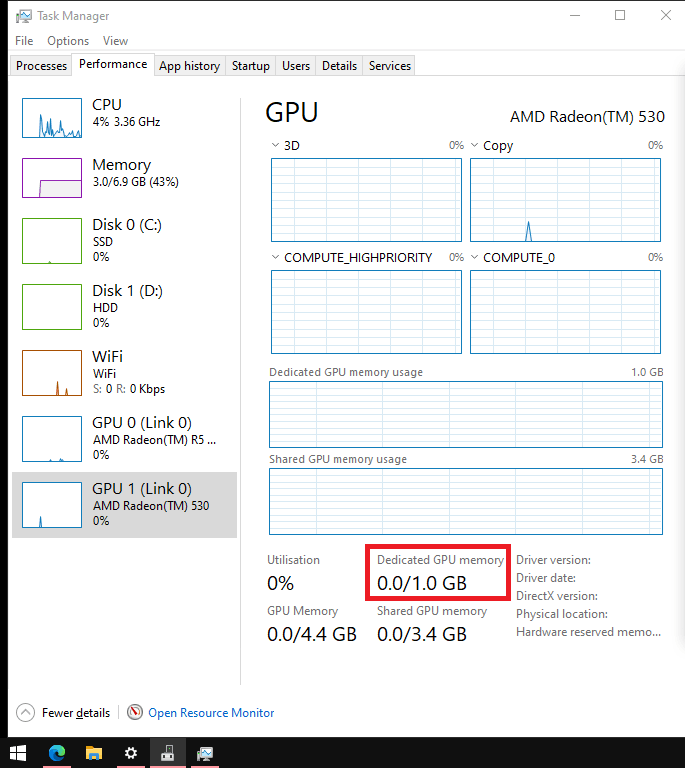
Task: Switch to the Processes tab
Action: coord(41,66)
